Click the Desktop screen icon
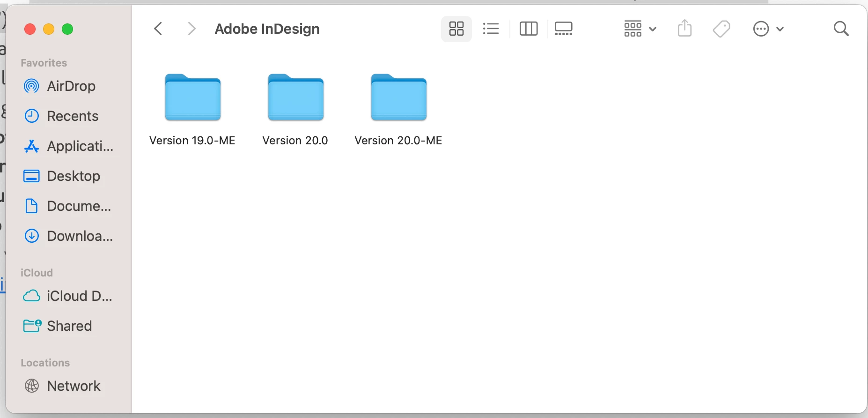The height and width of the screenshot is (418, 868). (x=31, y=176)
